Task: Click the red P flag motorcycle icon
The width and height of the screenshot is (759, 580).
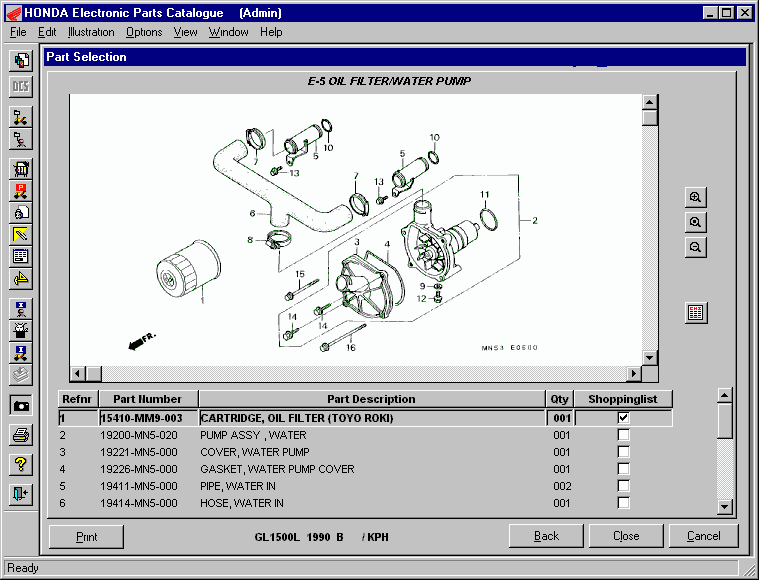Action: (x=21, y=191)
